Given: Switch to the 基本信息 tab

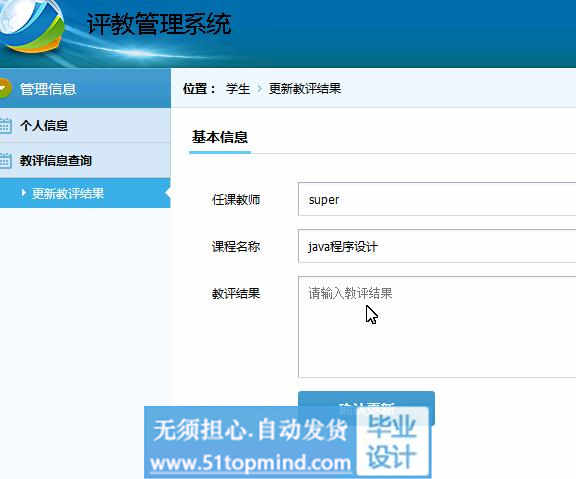Looking at the screenshot, I should click(x=220, y=137).
